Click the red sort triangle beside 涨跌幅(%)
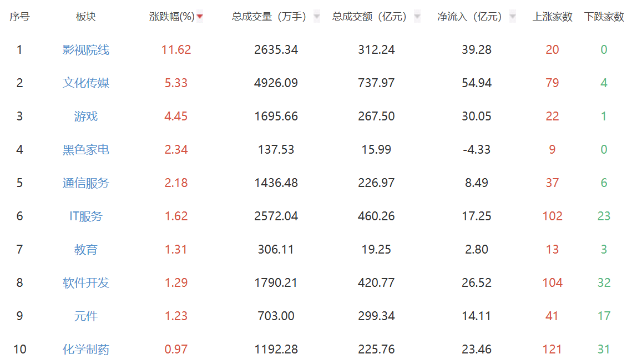 coord(199,17)
